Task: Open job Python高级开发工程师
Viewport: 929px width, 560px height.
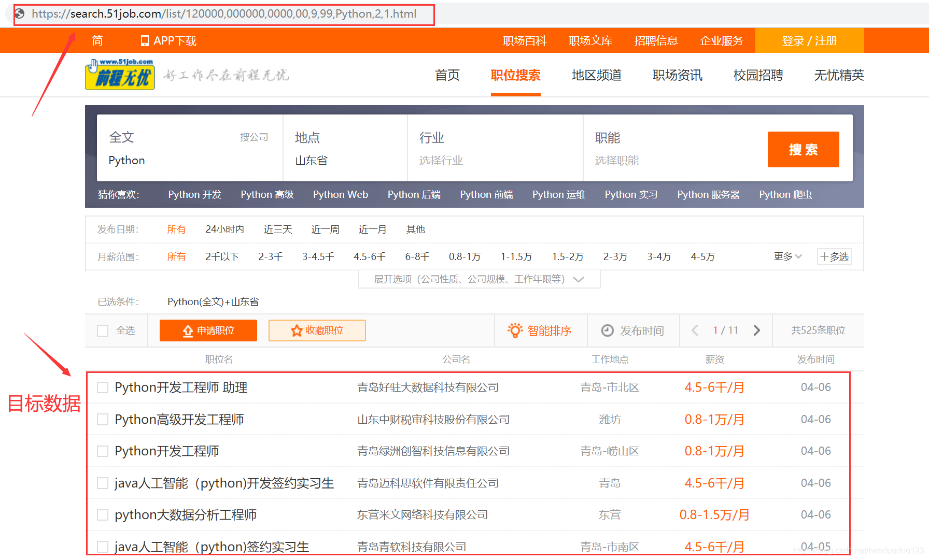Action: pos(179,419)
